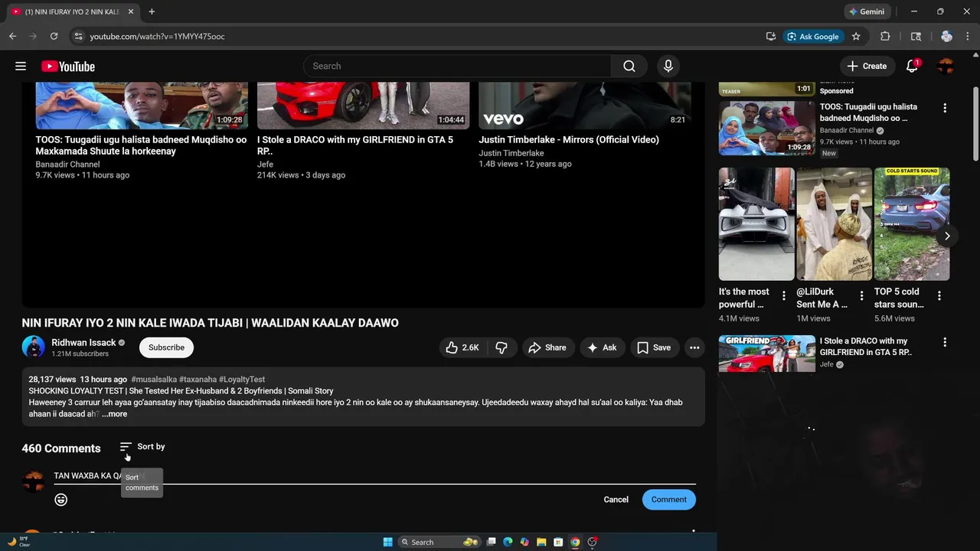
Task: Launch Microsoft Edge from the taskbar
Action: click(508, 542)
